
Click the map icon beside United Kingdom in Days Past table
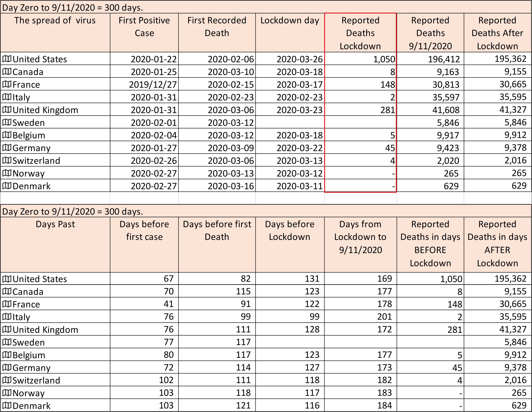click(x=7, y=329)
